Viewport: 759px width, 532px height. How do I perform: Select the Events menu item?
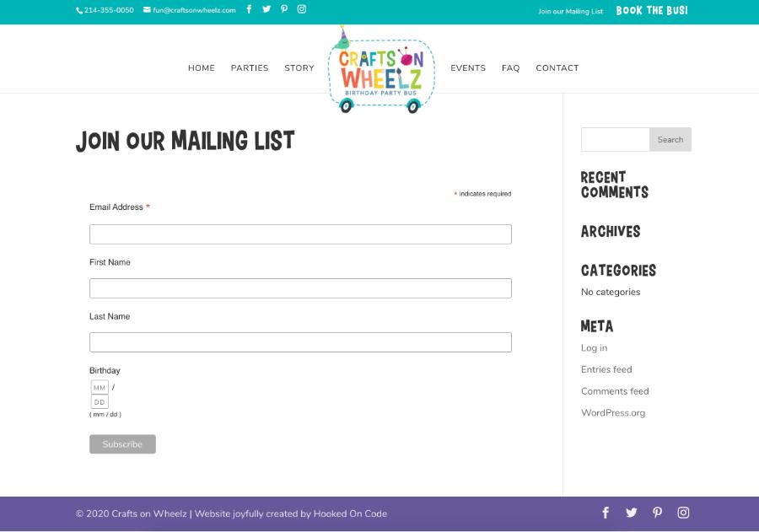pos(468,68)
